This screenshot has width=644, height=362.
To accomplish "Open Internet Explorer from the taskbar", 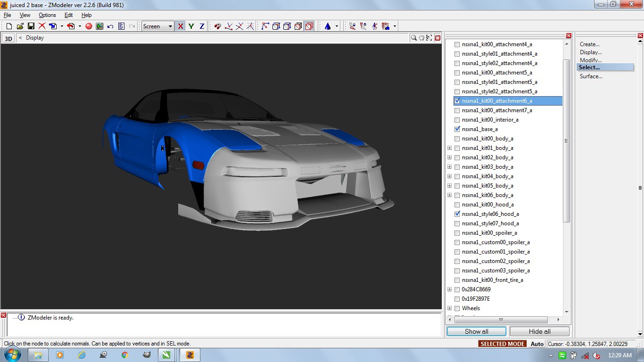I will tap(82, 355).
